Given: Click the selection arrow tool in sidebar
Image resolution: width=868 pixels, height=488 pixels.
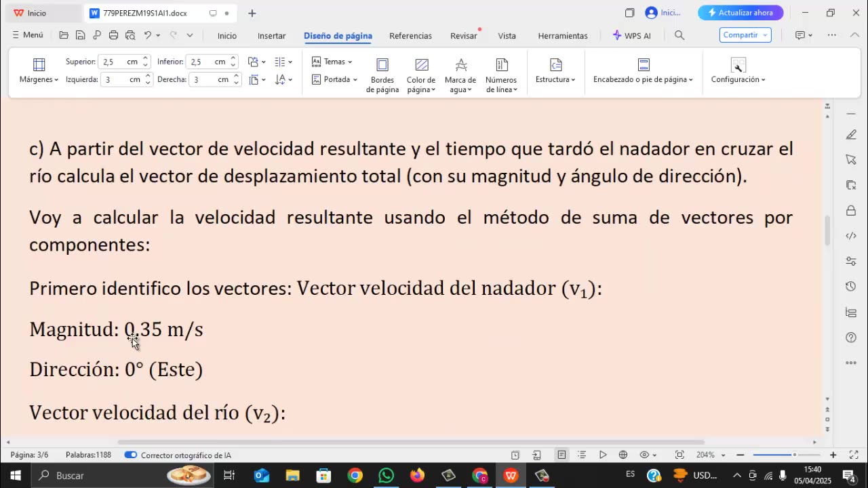Looking at the screenshot, I should 851,159.
